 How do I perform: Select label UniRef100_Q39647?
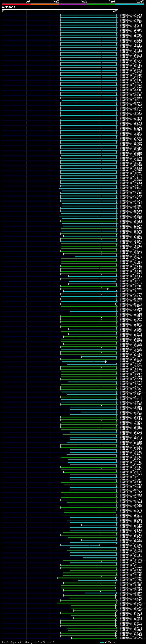click(x=131, y=319)
